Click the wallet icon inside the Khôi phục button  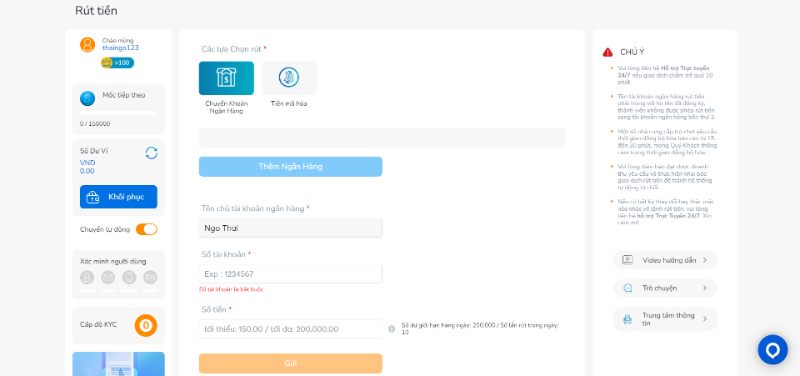click(x=93, y=197)
